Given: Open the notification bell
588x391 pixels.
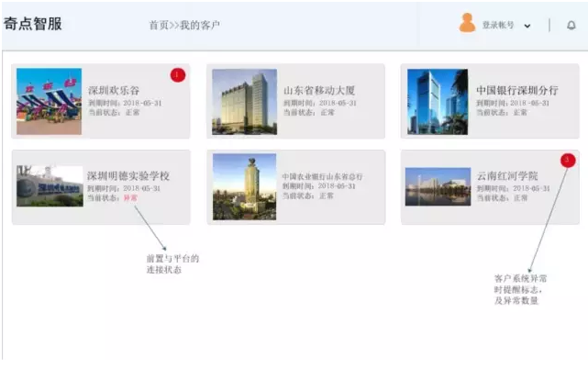Looking at the screenshot, I should point(571,25).
